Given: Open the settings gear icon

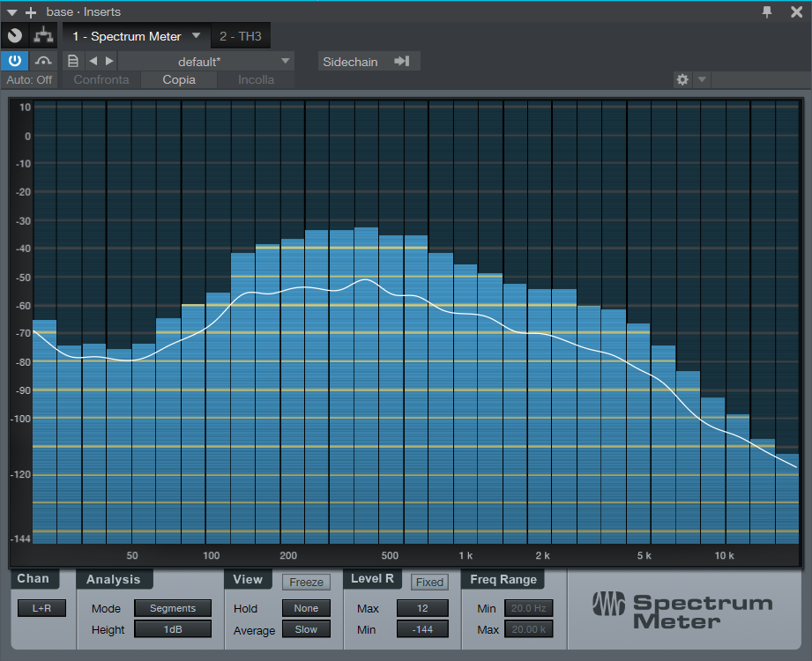Looking at the screenshot, I should tap(682, 79).
